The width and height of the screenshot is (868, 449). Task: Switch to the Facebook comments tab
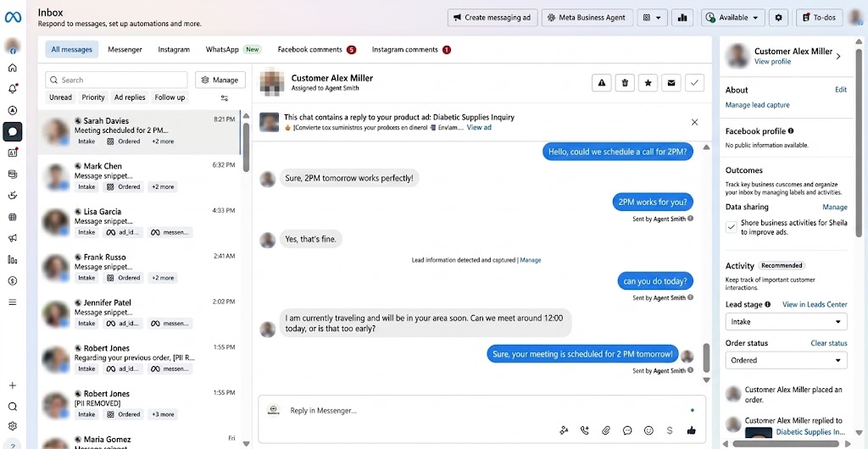click(317, 49)
